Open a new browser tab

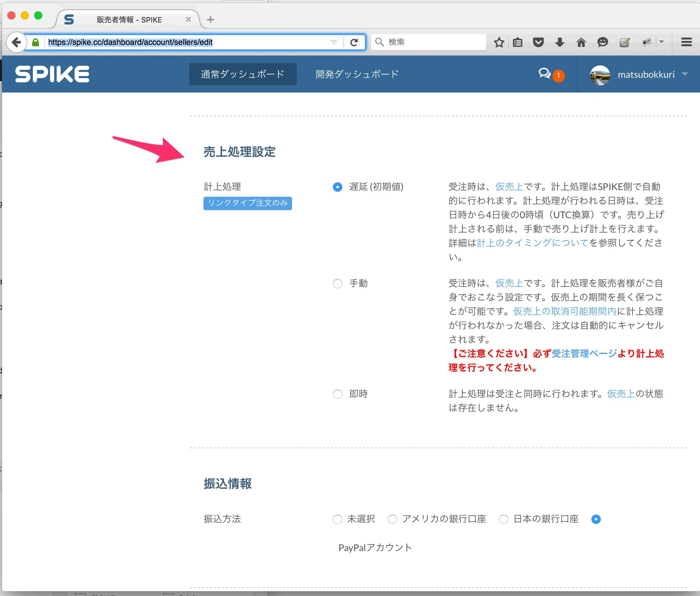[211, 19]
